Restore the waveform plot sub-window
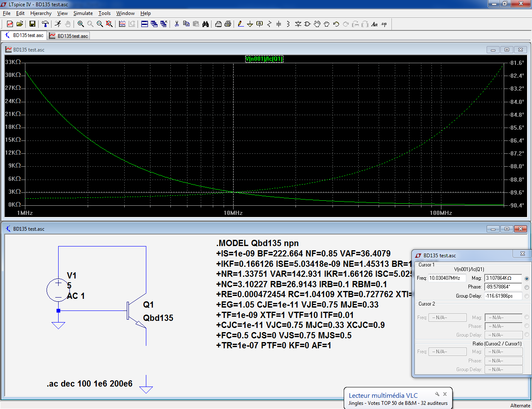This screenshot has height=409, width=532. pos(507,49)
